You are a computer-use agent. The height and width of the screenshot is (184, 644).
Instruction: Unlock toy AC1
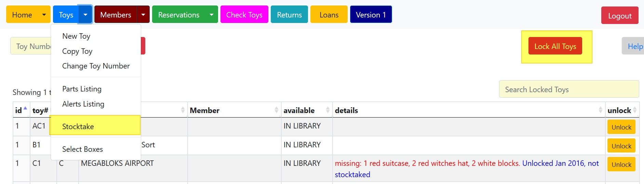621,127
